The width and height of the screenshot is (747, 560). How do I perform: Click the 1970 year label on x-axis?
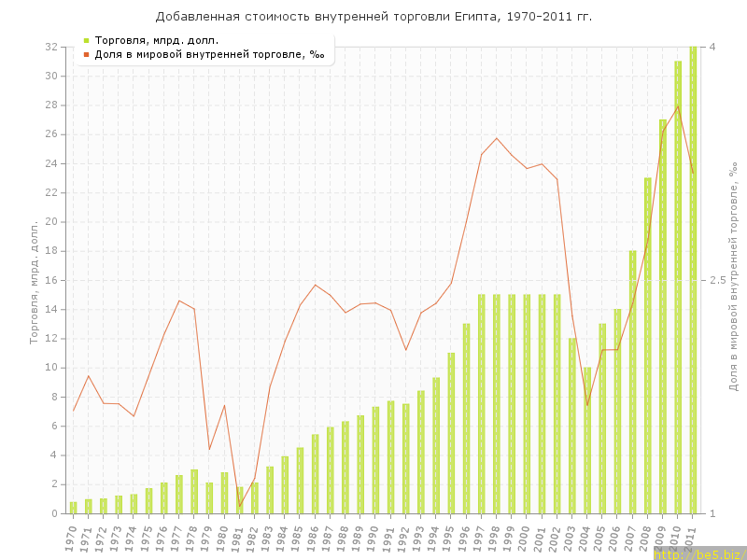click(72, 536)
